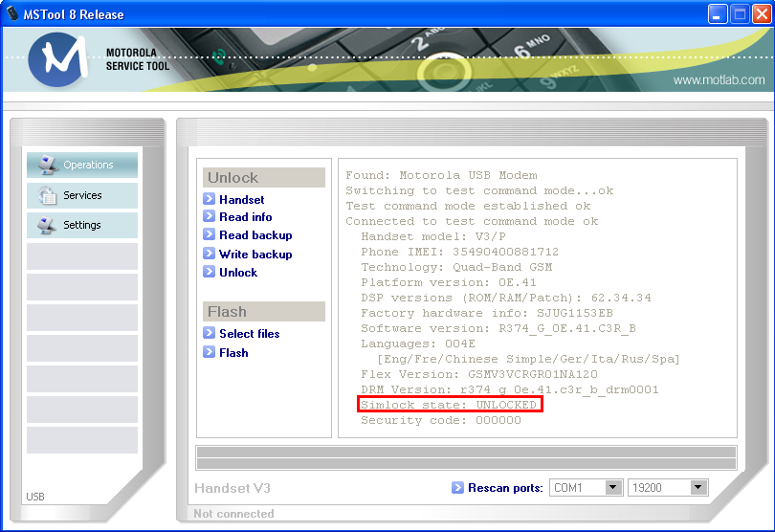Click arrow icon beside Read backup
775x532 pixels.
click(210, 234)
